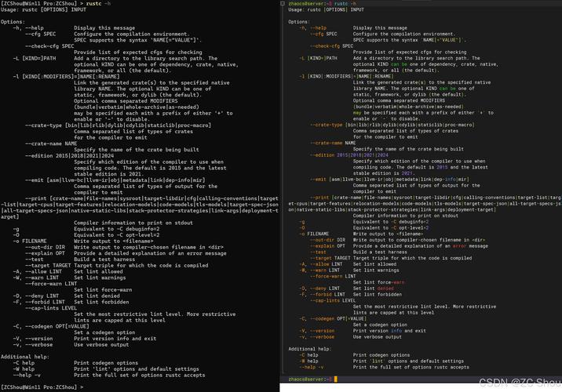Click '-C, --codegen OPT[=VALUE]' in right terminal
562x392 pixels.
point(333,318)
